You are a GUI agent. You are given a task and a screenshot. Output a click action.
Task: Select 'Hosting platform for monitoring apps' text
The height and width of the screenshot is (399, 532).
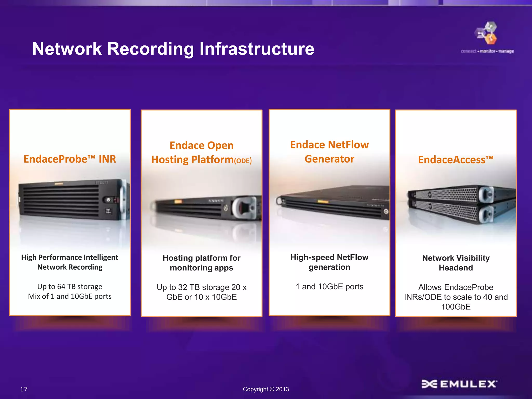tap(202, 263)
